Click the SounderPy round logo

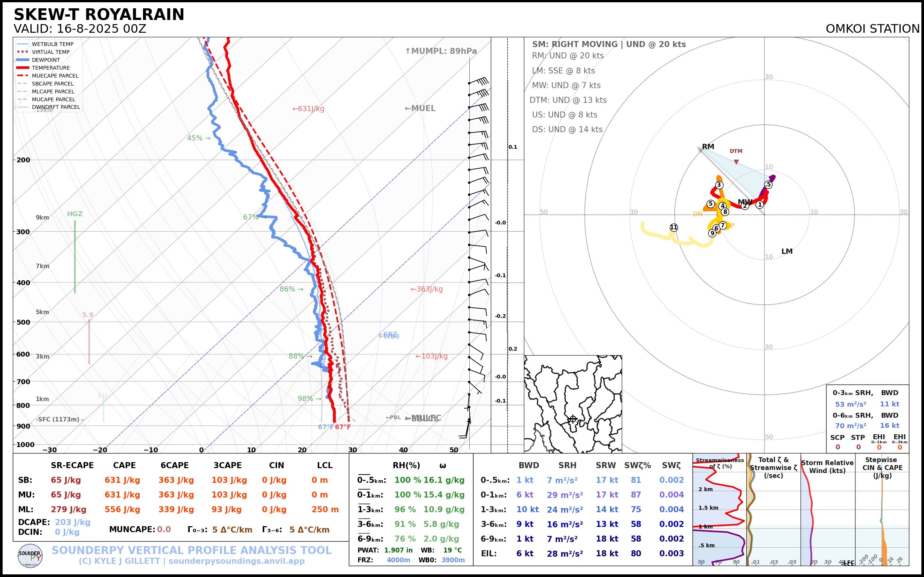coord(30,556)
